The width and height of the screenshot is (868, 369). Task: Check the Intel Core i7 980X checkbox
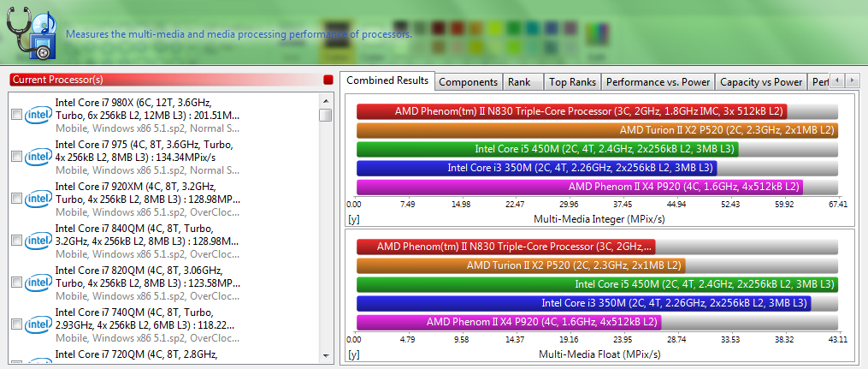click(16, 115)
